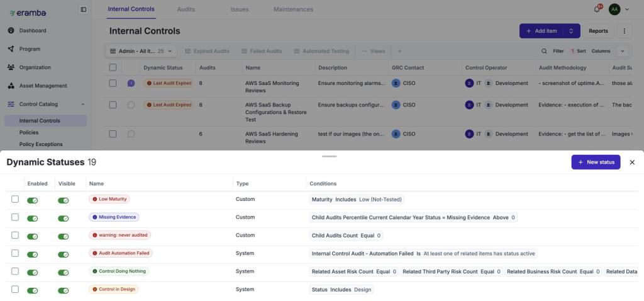The height and width of the screenshot is (301, 644).
Task: Open the Organization sidebar icon
Action: [11, 67]
